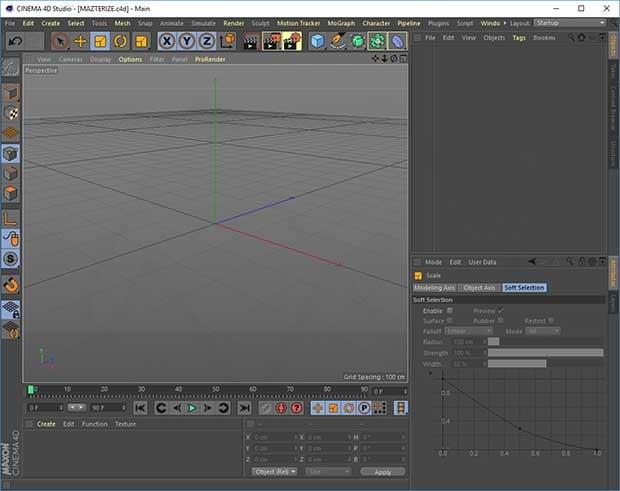Open the Mode dropdown in Soft Selection
The image size is (620, 491).
pos(543,331)
